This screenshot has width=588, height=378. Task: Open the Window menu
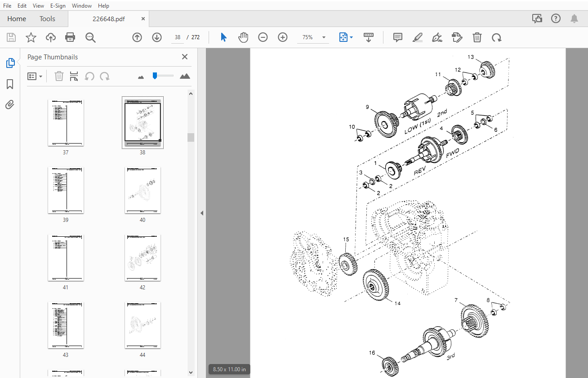[x=82, y=6]
